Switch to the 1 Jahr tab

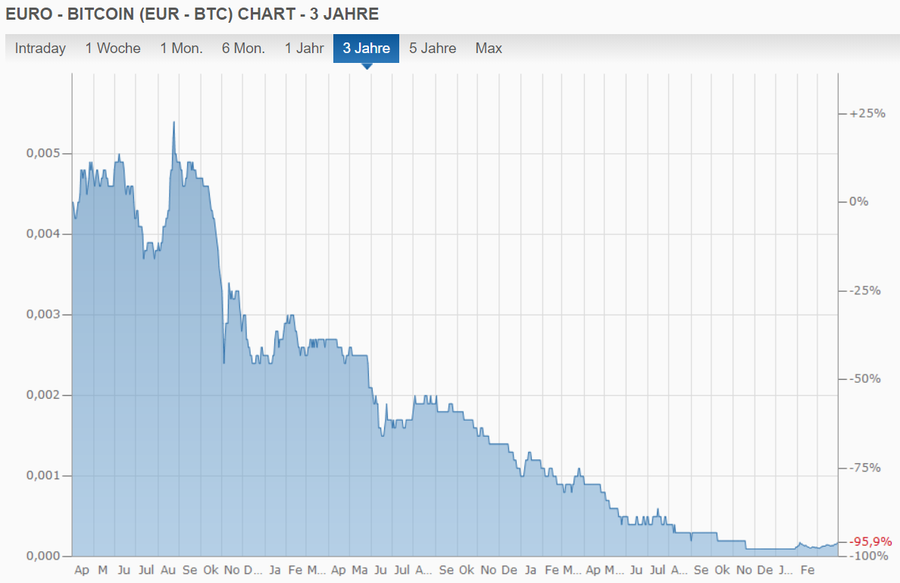point(304,48)
